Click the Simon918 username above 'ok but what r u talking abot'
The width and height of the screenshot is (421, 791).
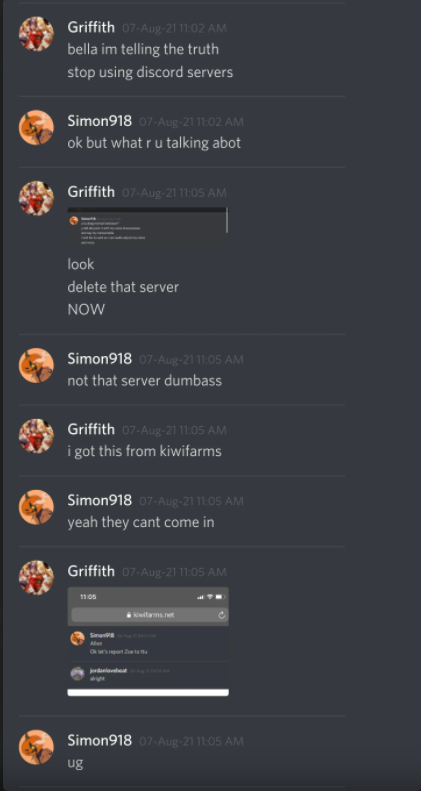pyautogui.click(x=100, y=121)
